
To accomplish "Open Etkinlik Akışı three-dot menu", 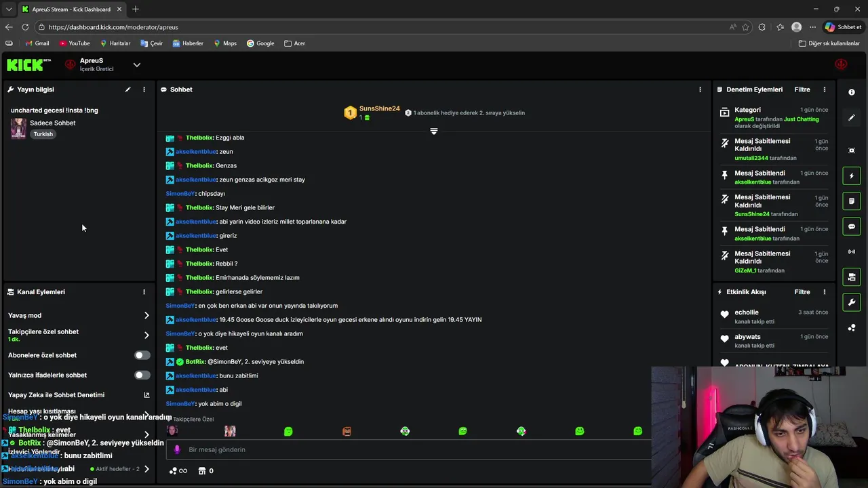I will click(825, 292).
